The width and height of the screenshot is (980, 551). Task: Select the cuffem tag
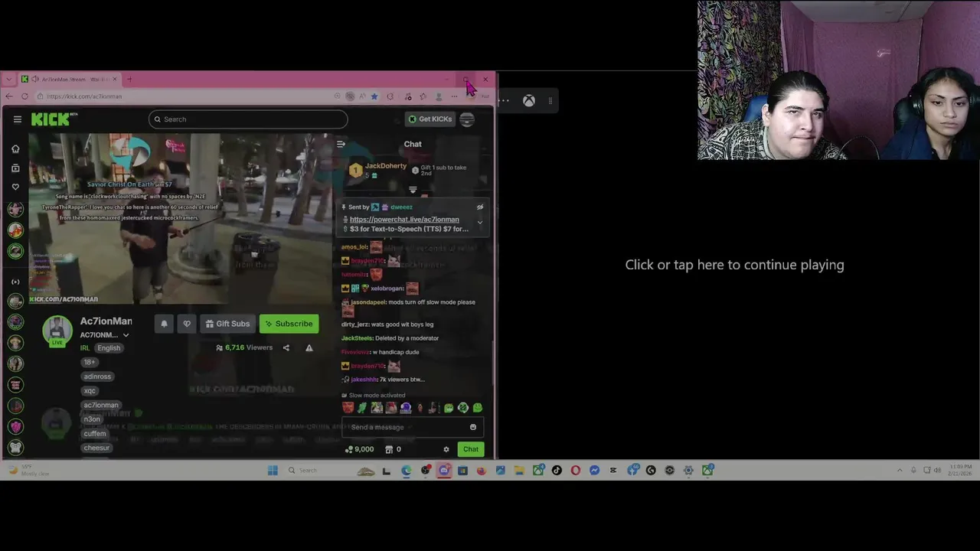[95, 434]
